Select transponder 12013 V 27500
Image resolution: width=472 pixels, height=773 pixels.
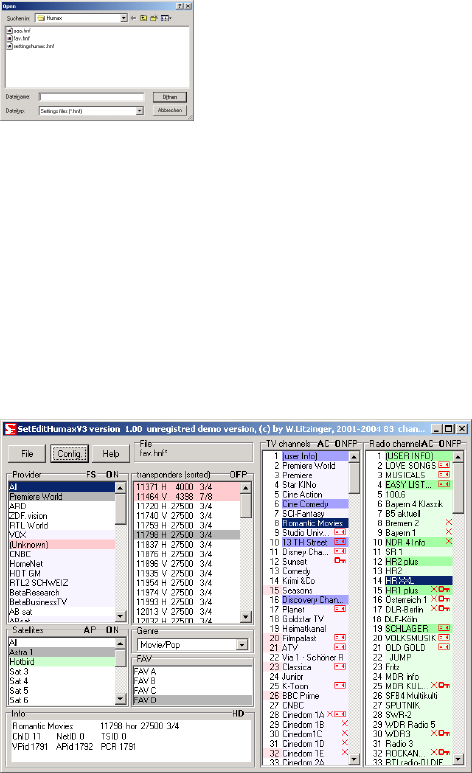[x=187, y=611]
